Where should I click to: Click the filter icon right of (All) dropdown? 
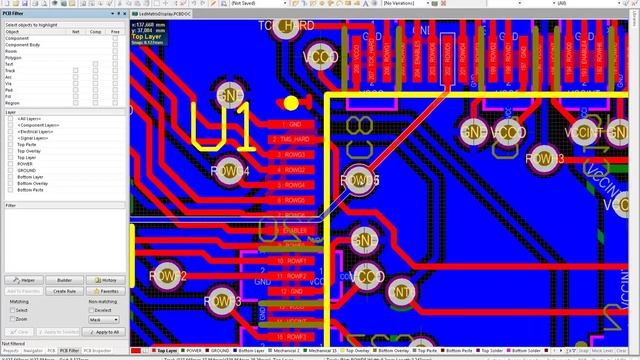(626, 3)
